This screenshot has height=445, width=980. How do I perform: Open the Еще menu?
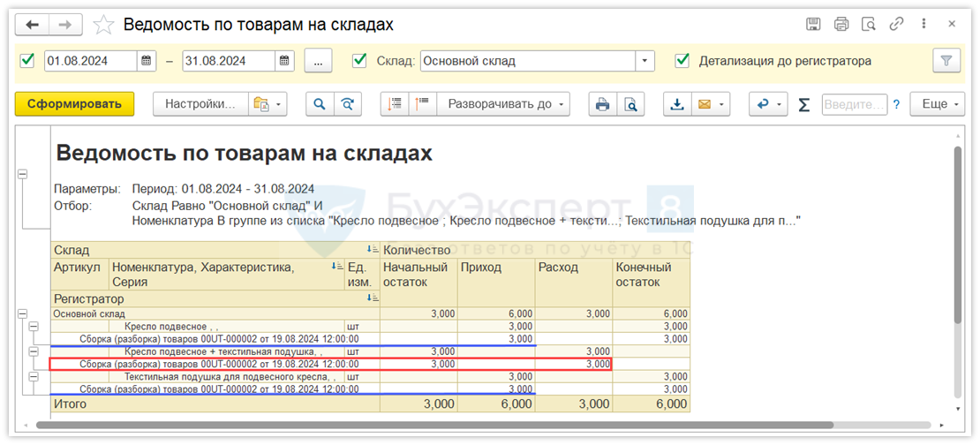click(x=939, y=104)
